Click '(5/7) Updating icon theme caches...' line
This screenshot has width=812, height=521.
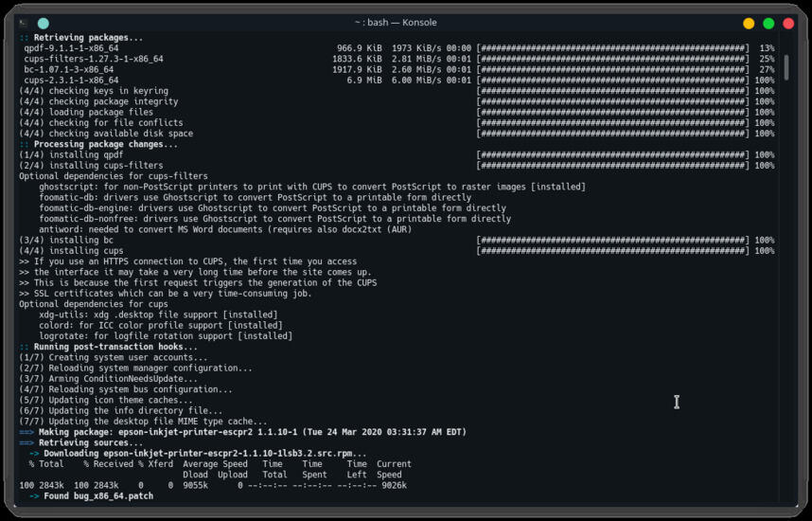(x=106, y=400)
